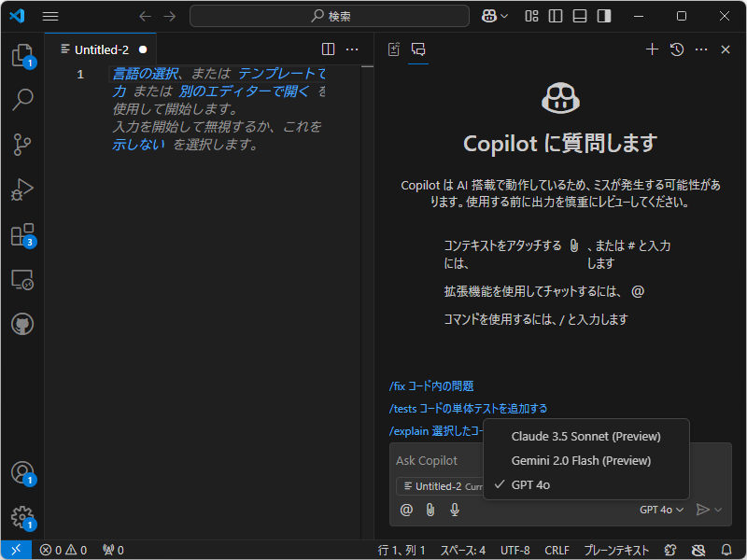
Task: Open the GitHub view in activity bar
Action: click(x=22, y=324)
